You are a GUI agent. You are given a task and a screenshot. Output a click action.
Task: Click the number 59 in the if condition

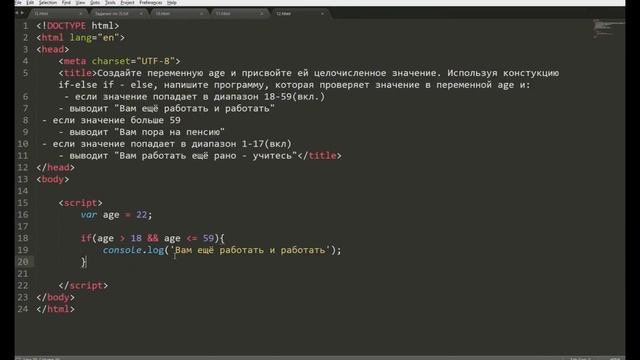click(x=208, y=238)
